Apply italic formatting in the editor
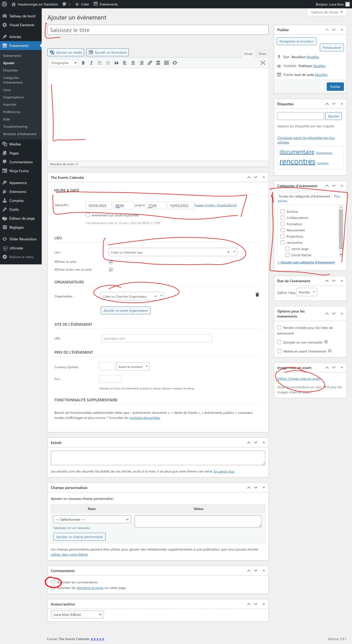Screen dimensions: 352x644 [91, 63]
